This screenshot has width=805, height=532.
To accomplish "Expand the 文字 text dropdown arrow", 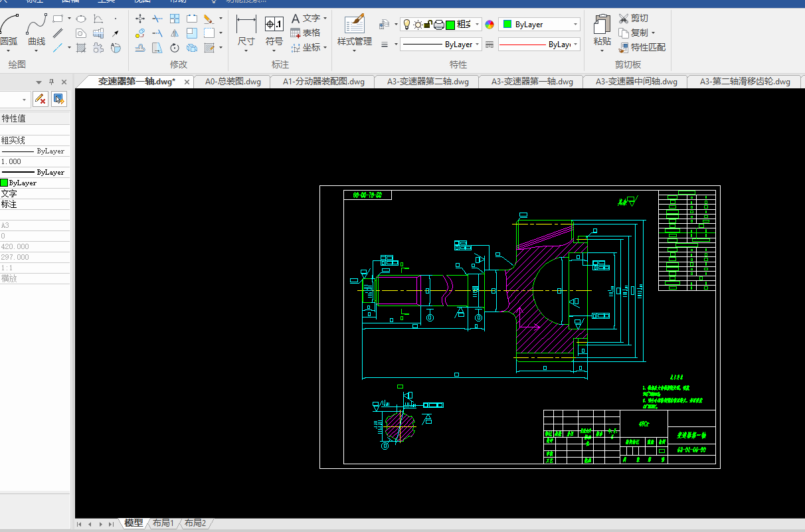I will coord(325,19).
